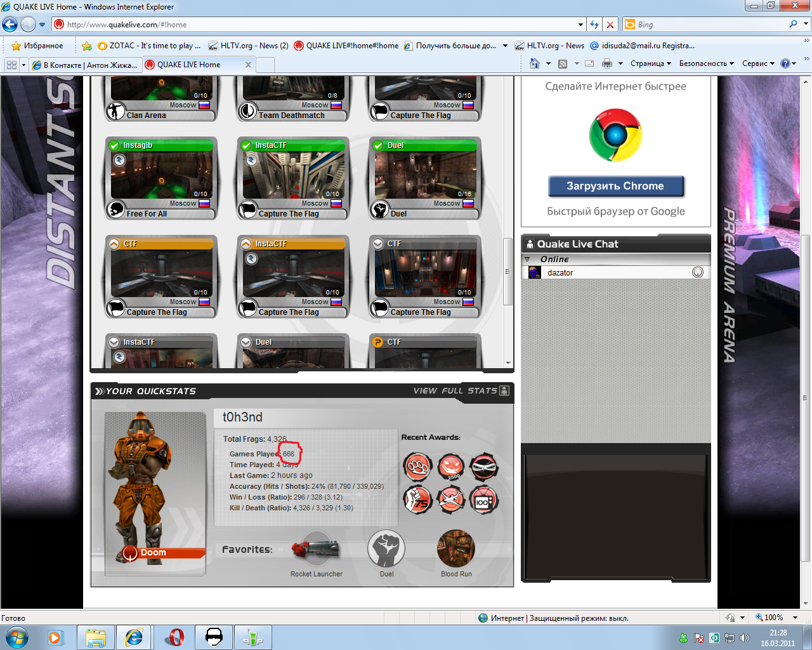Open the Безопасность menu dropdown
Image resolution: width=812 pixels, height=650 pixels.
click(706, 63)
